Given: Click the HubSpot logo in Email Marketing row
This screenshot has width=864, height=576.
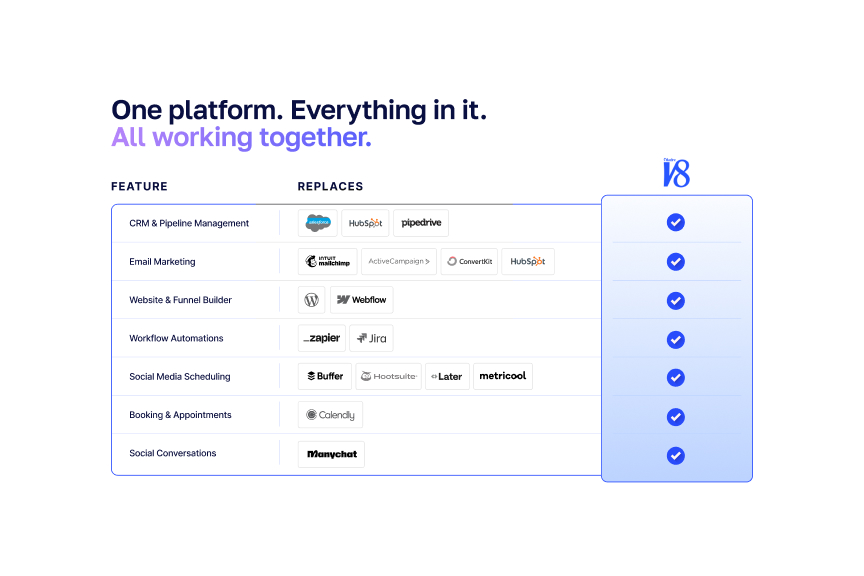Looking at the screenshot, I should tap(528, 261).
